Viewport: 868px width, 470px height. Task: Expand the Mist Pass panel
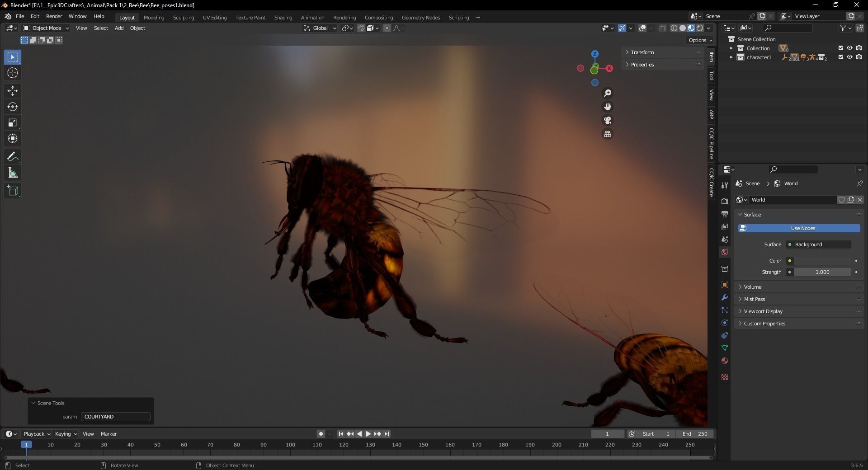point(799,299)
